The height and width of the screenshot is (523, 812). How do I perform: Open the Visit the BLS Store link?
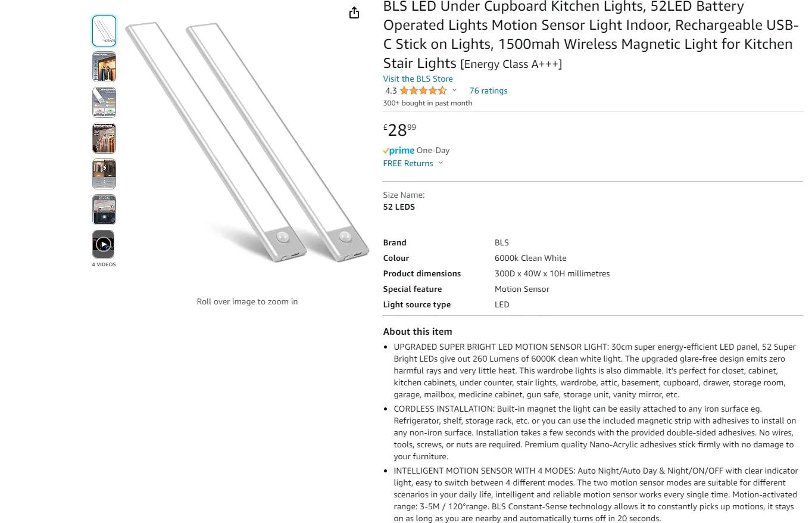coord(418,79)
